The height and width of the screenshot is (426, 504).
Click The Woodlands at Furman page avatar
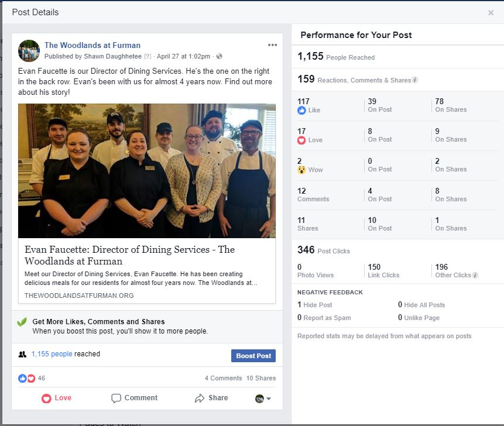(29, 51)
